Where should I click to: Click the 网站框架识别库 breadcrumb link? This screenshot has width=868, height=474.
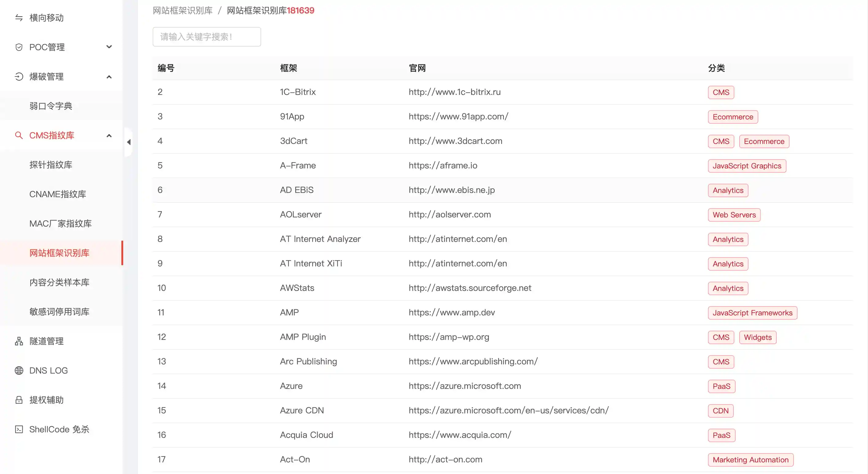pyautogui.click(x=182, y=10)
